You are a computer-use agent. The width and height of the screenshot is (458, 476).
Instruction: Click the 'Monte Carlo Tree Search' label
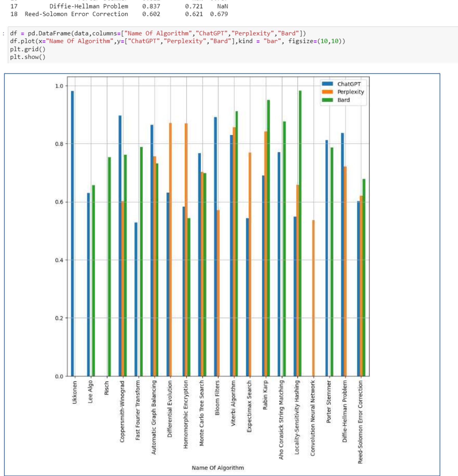(201, 413)
